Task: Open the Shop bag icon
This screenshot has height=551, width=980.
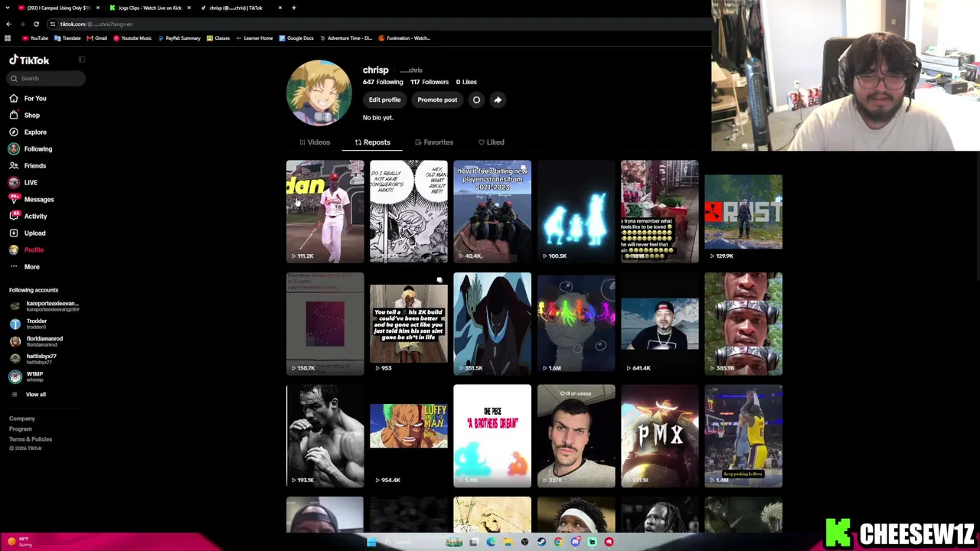Action: point(14,115)
